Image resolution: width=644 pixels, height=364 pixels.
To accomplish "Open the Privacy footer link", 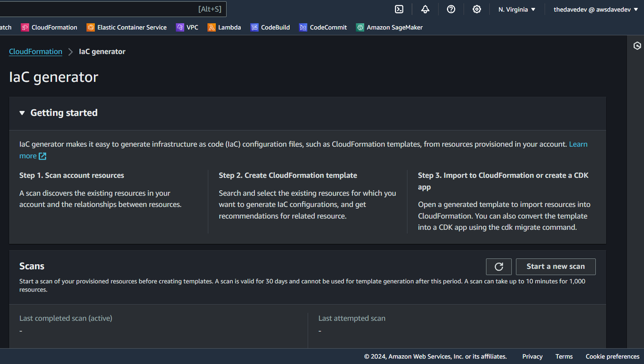I will (x=532, y=356).
